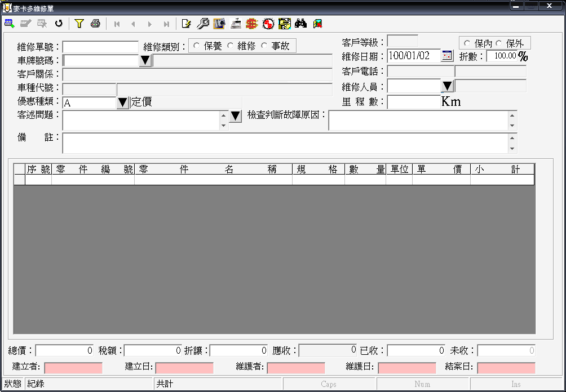Expand the 車牌號碼 dropdown arrow

point(145,60)
